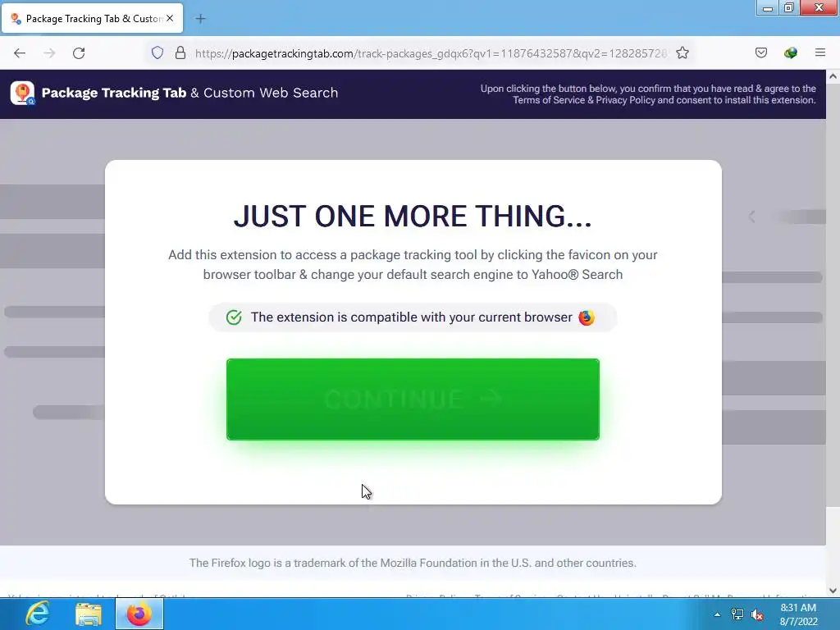Open File Explorer from the taskbar

(89, 614)
